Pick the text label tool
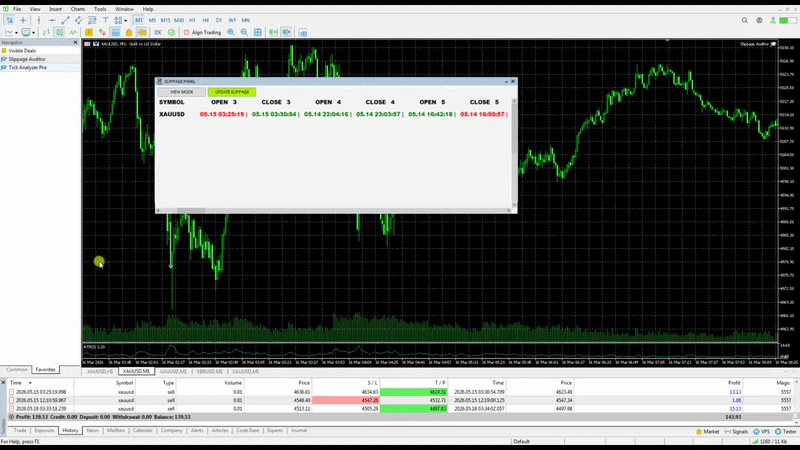The width and height of the screenshot is (800, 450). click(x=105, y=20)
